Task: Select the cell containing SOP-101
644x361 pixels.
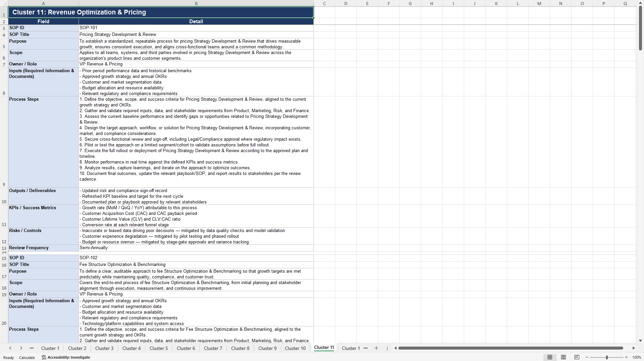Action: (x=196, y=28)
